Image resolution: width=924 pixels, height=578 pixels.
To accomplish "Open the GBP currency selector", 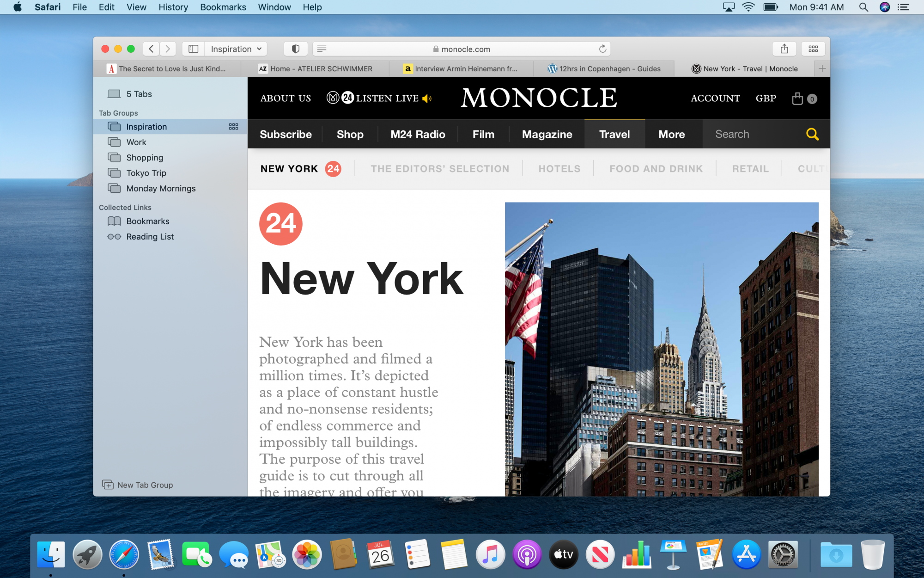I will tap(766, 98).
